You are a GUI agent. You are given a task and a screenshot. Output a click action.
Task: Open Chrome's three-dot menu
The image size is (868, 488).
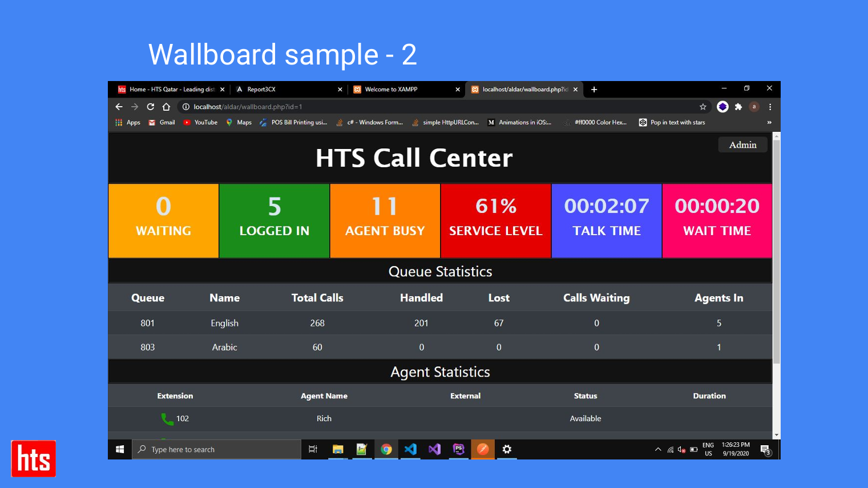pyautogui.click(x=770, y=107)
